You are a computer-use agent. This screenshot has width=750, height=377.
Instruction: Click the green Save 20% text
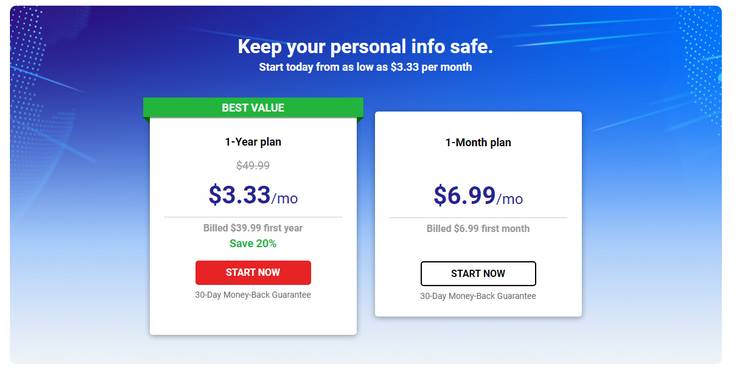(253, 244)
